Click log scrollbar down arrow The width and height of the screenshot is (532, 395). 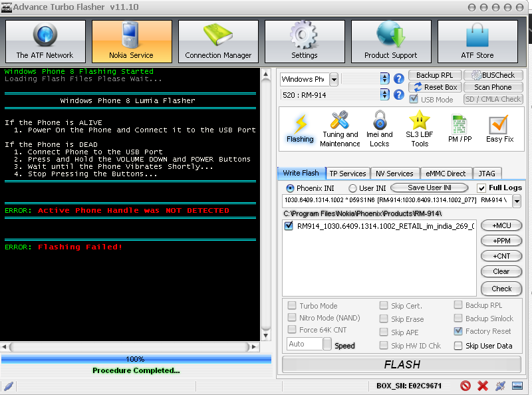tap(266, 336)
